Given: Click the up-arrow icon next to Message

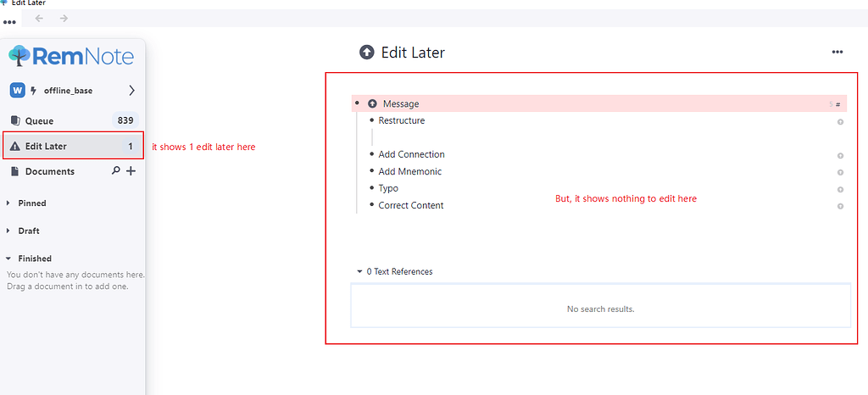Looking at the screenshot, I should (x=372, y=103).
